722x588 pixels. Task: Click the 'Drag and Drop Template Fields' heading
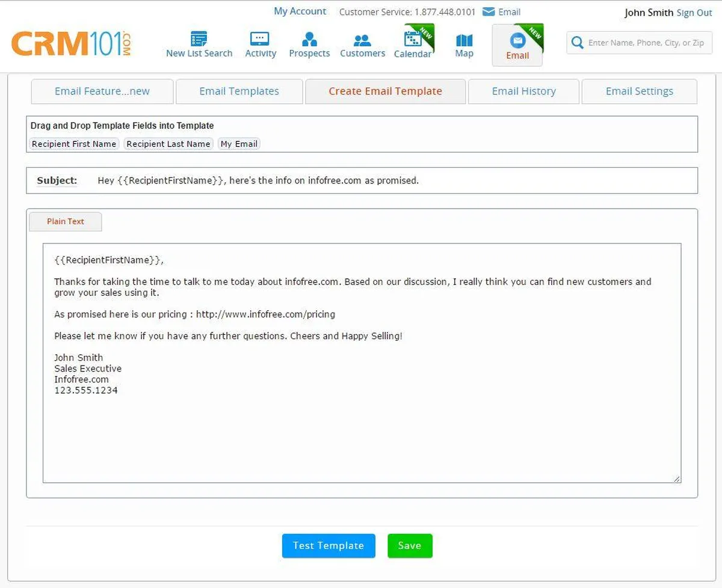pos(122,126)
